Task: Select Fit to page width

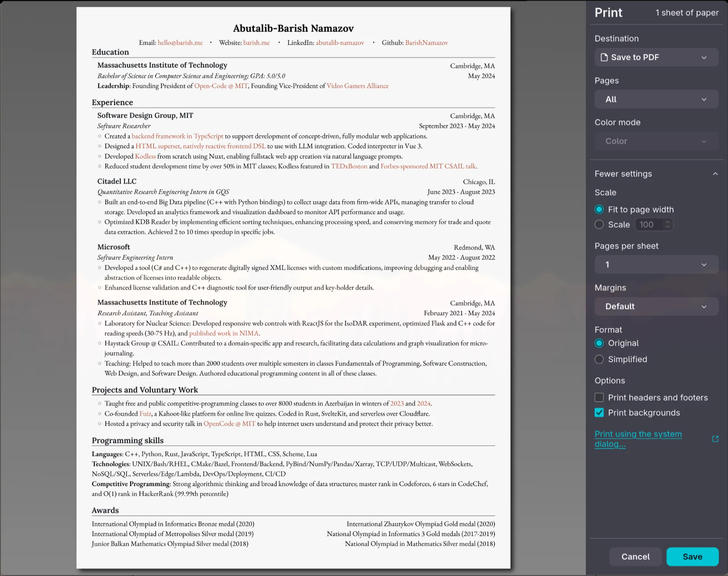Action: [599, 209]
